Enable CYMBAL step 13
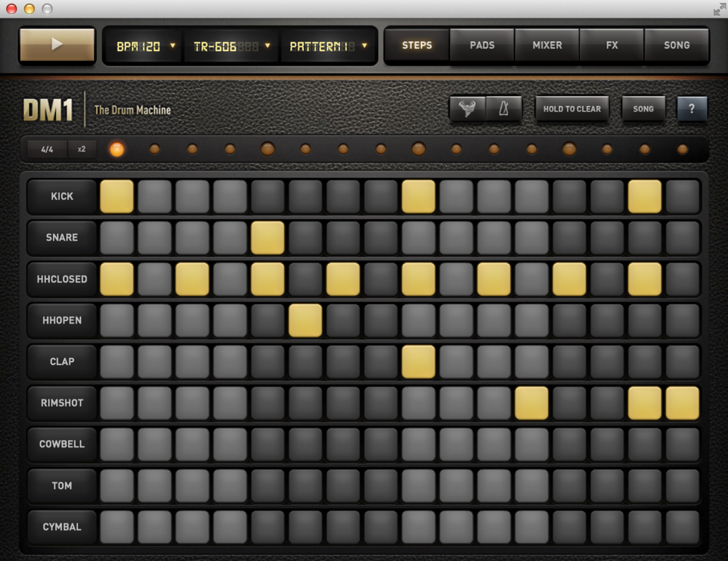 pos(569,527)
